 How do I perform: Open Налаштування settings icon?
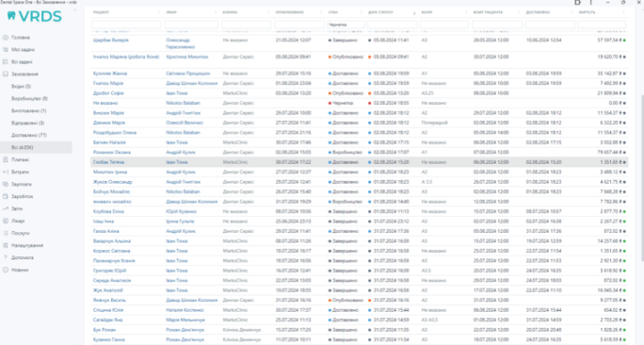[6, 245]
